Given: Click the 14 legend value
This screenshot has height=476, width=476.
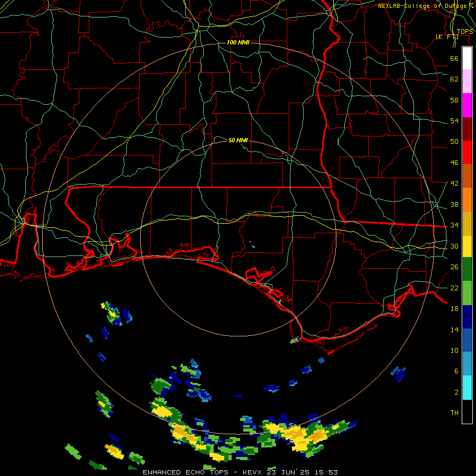Looking at the screenshot, I should pos(454,329).
